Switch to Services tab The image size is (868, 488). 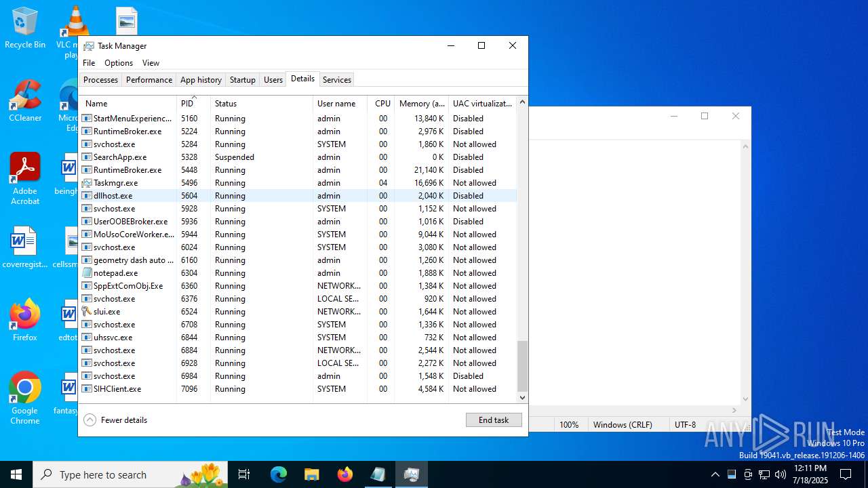pos(337,80)
